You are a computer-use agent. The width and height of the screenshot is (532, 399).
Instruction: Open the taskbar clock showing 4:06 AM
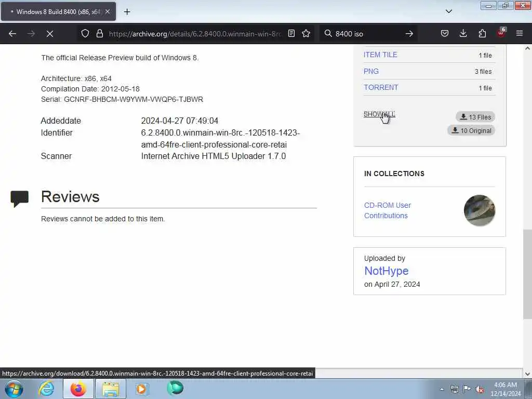click(x=506, y=389)
